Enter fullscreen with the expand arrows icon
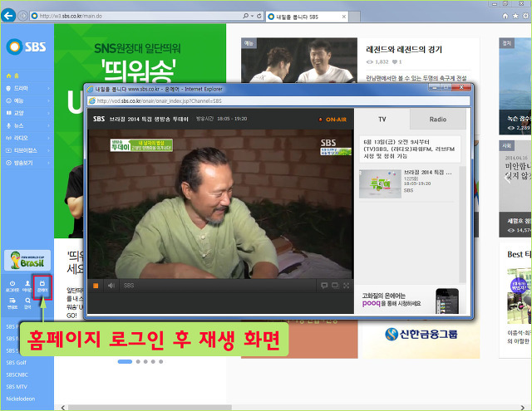532x411 pixels. click(x=346, y=286)
